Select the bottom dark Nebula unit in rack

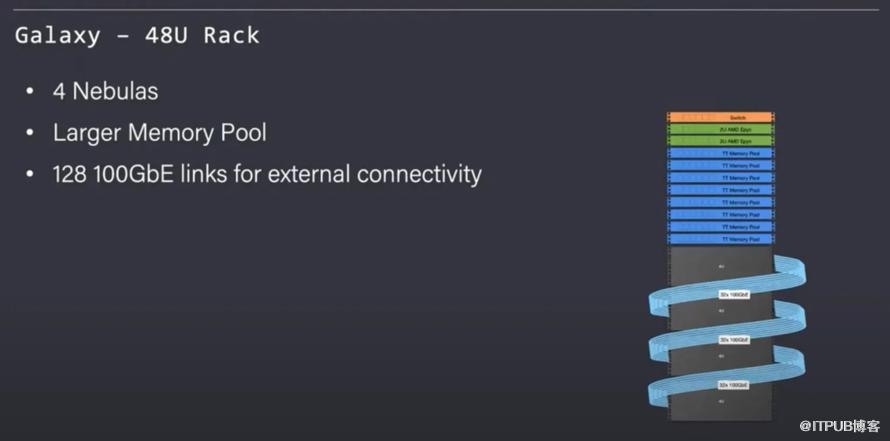(x=721, y=401)
